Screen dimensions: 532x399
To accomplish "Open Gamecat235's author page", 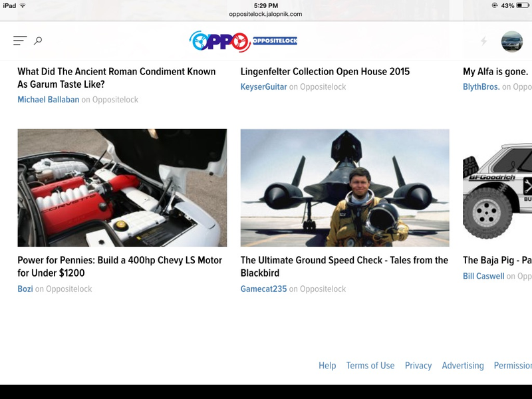I will click(x=263, y=289).
